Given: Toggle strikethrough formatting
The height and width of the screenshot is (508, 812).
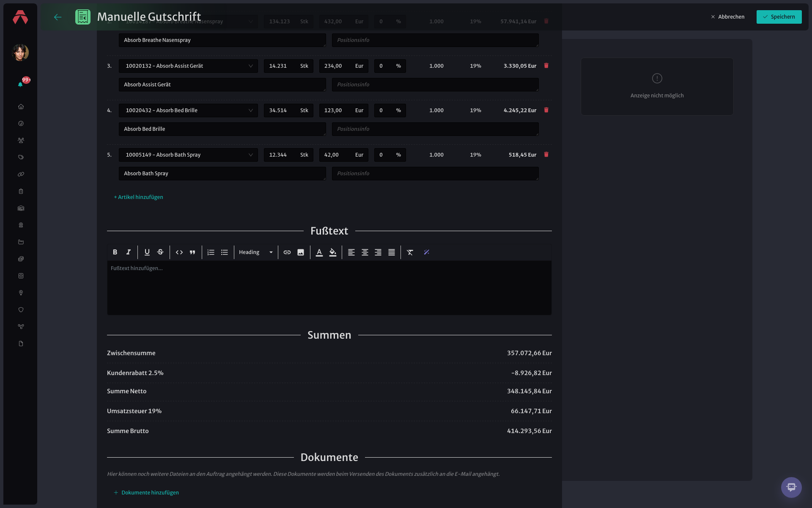Looking at the screenshot, I should pyautogui.click(x=160, y=252).
